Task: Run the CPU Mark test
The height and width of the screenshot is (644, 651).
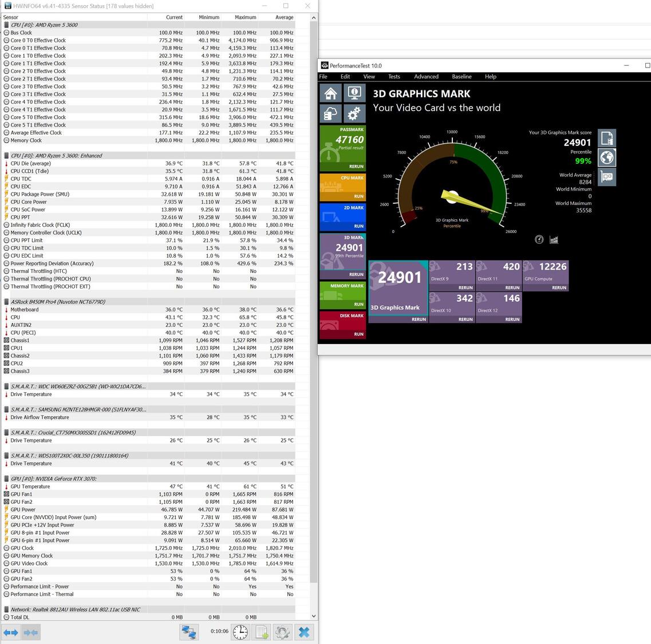Action: 359,196
